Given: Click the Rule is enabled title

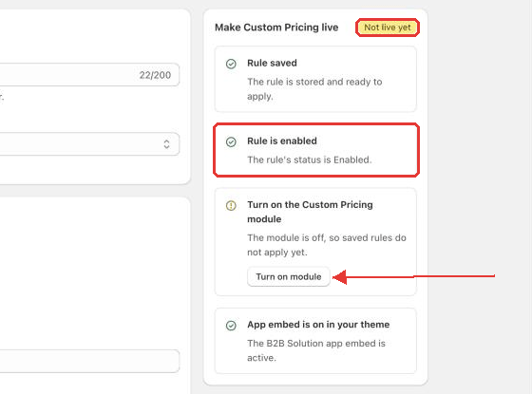Looking at the screenshot, I should [282, 141].
